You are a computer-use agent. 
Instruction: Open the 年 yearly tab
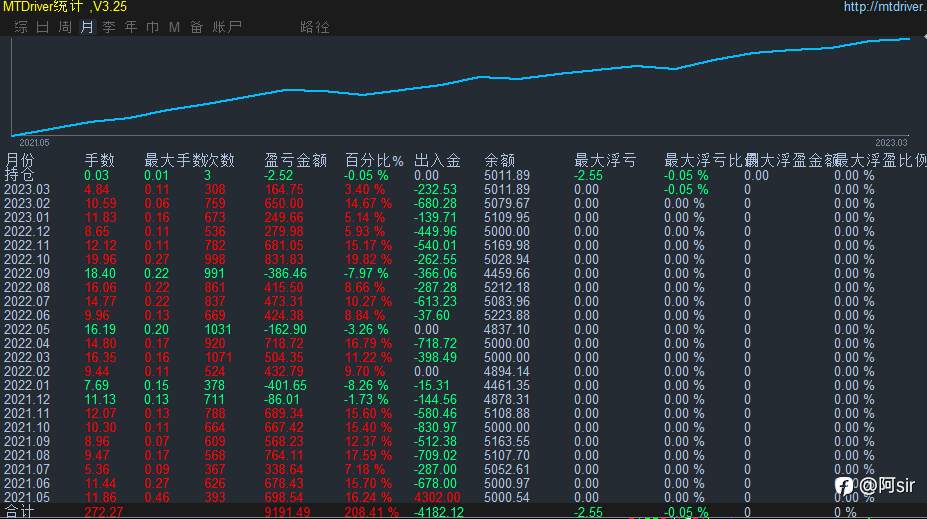coord(131,27)
